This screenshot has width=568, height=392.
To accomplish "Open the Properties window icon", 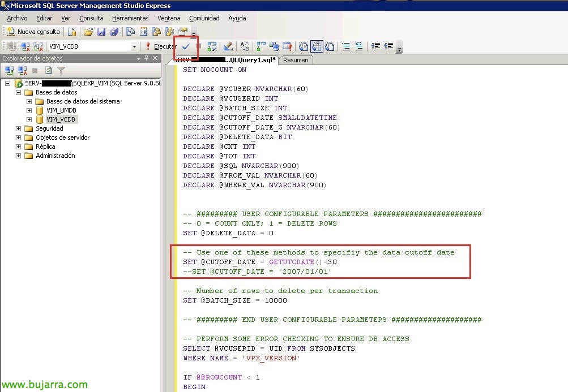I will tap(183, 32).
